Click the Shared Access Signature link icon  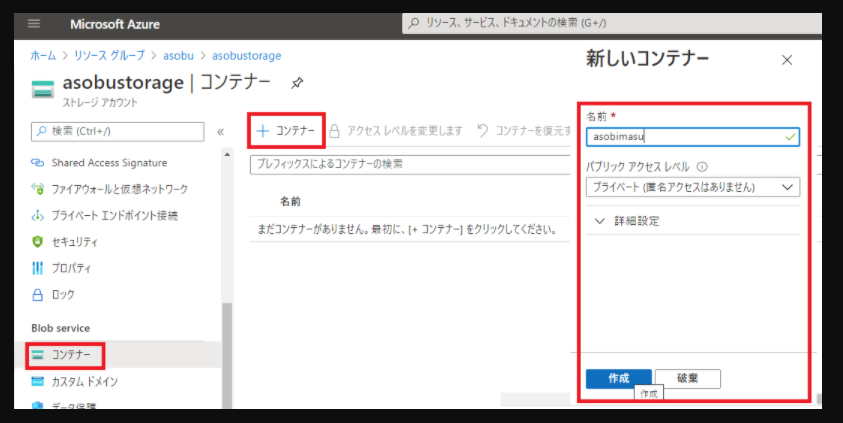[x=37, y=163]
